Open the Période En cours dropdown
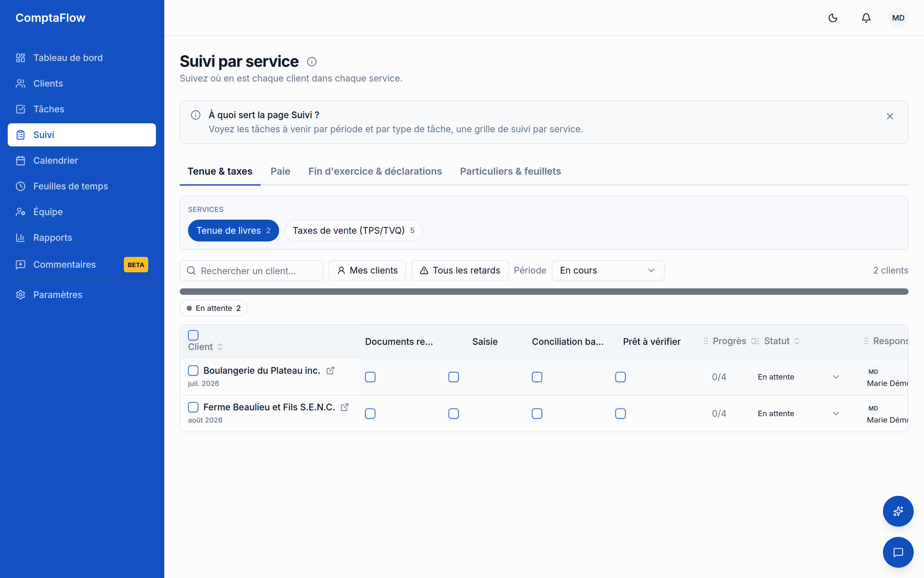Screen dimensions: 924x578 [608, 271]
